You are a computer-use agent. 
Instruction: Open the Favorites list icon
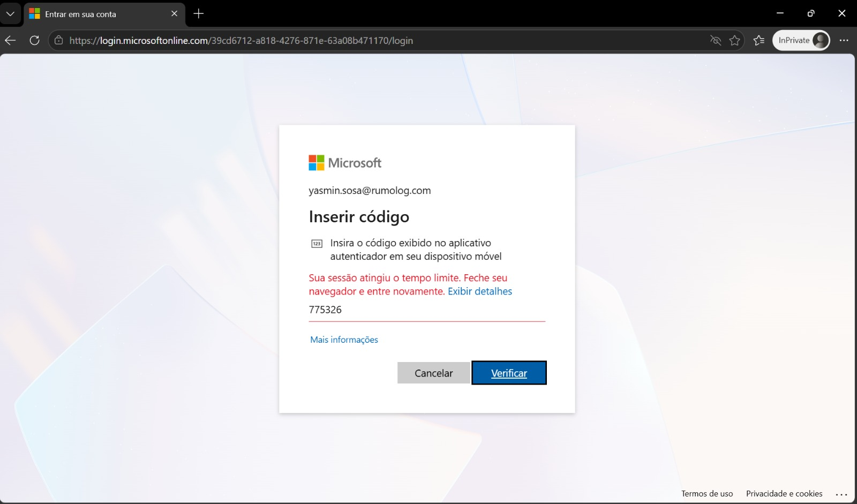pos(759,40)
